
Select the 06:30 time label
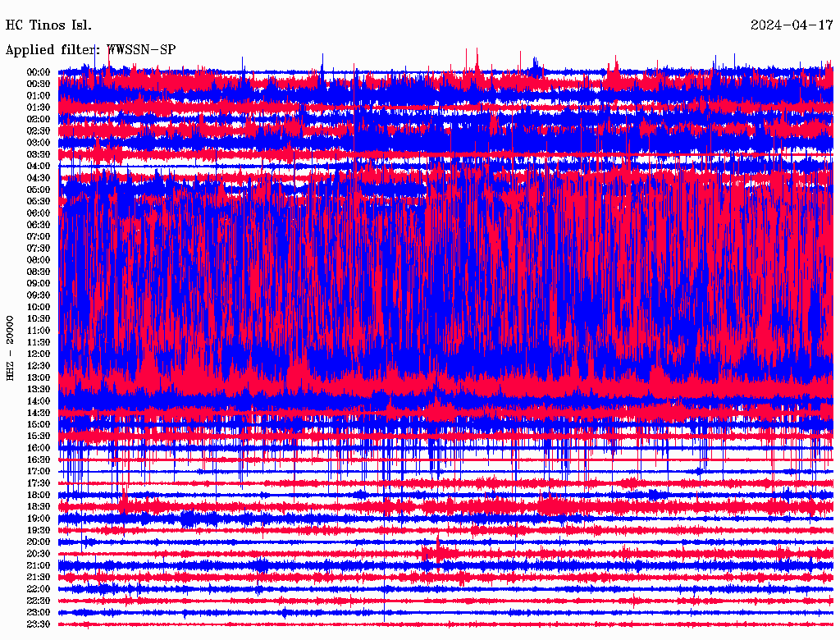(39, 225)
